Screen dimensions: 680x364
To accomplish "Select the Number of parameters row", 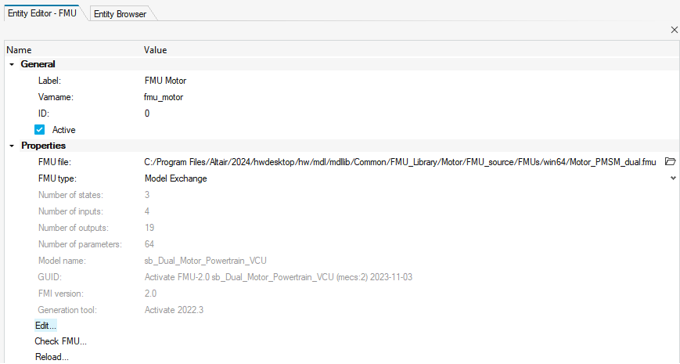I will (x=342, y=244).
